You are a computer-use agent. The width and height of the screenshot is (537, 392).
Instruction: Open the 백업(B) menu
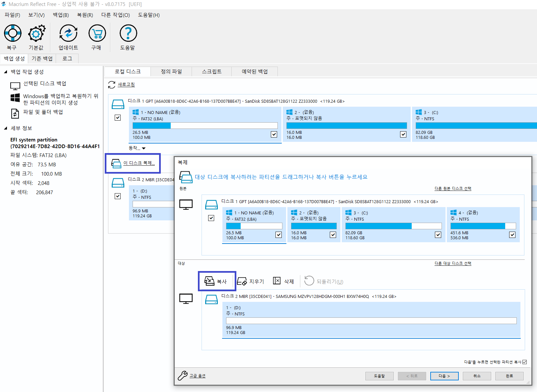tap(61, 15)
